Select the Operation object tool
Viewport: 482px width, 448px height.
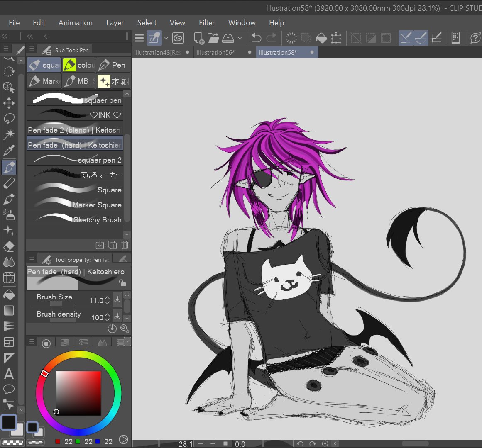point(9,87)
